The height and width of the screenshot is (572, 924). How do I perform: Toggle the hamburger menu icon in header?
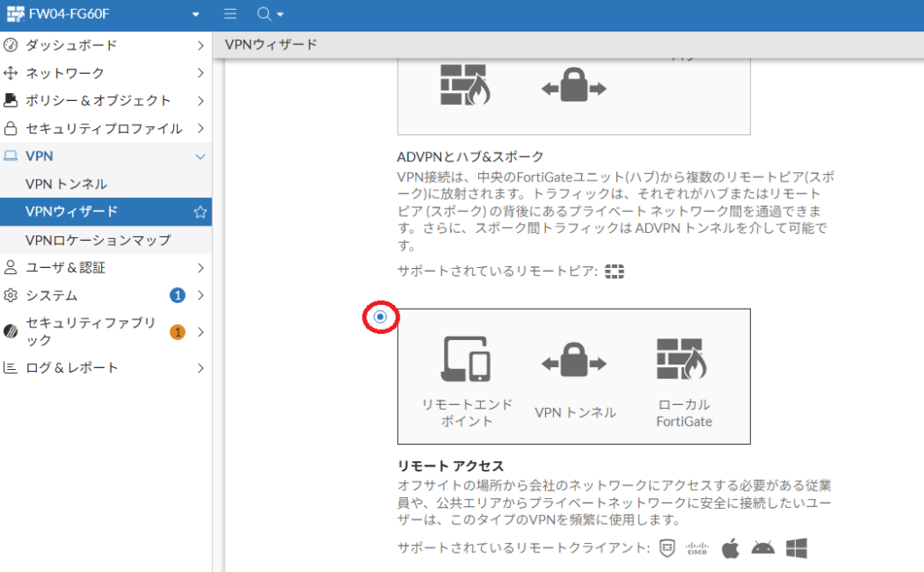point(230,14)
